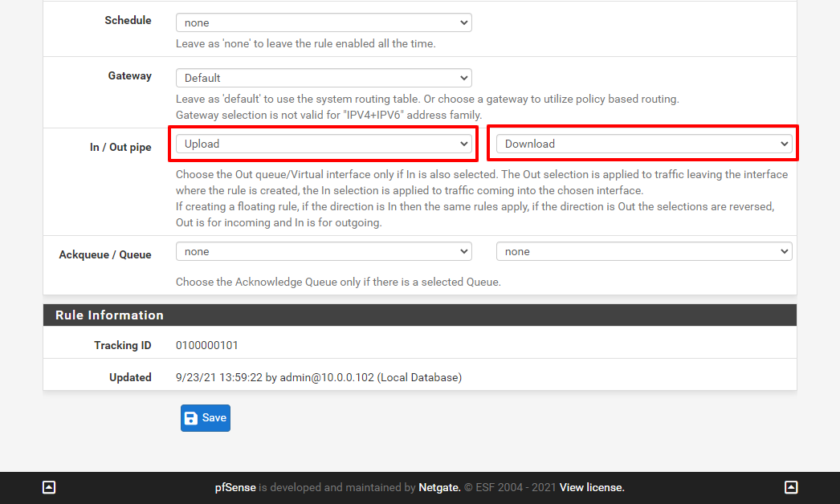Click the Schedule field label
The height and width of the screenshot is (504, 840).
tap(128, 20)
